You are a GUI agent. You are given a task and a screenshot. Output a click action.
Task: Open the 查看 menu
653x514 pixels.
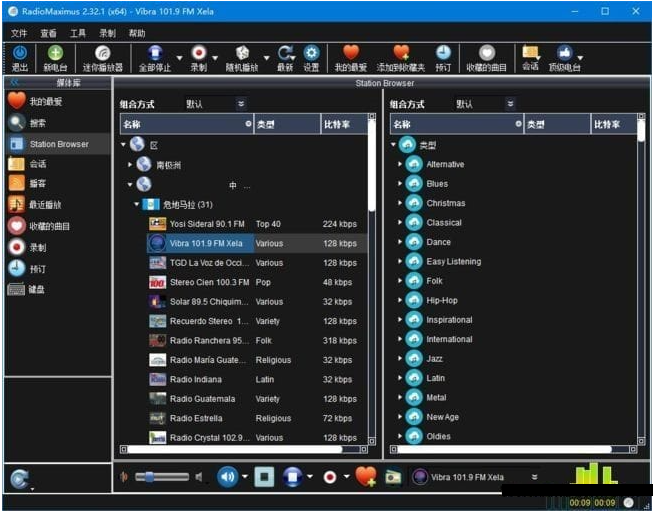tap(48, 33)
